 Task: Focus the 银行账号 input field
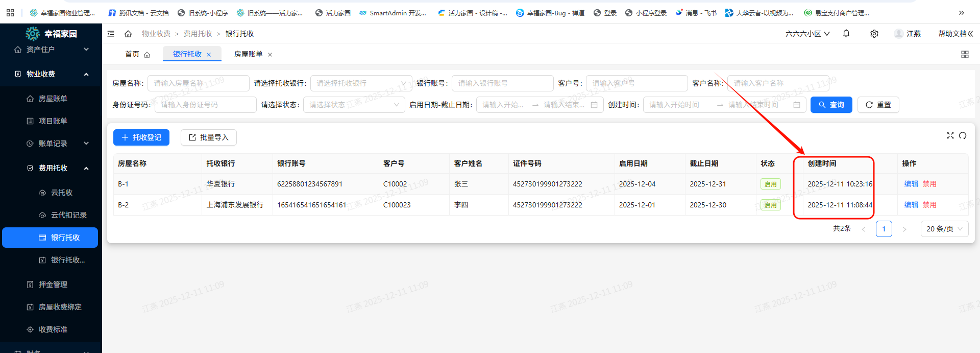503,83
